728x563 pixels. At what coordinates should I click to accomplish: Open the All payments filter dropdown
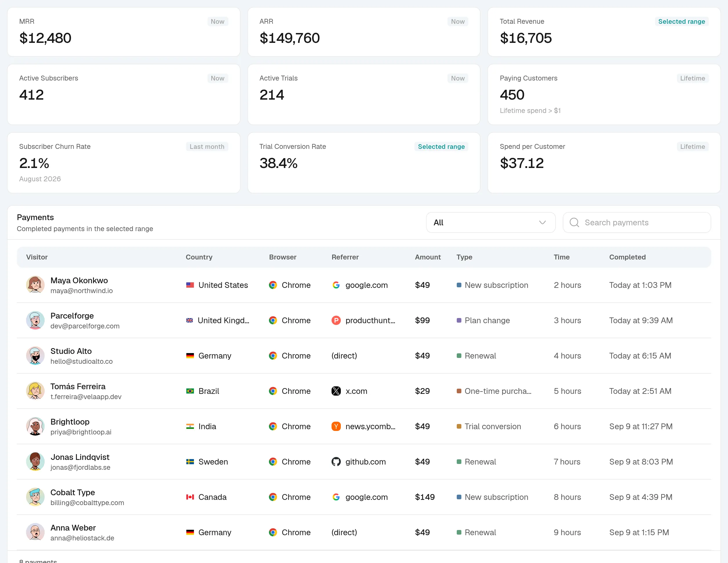click(491, 222)
